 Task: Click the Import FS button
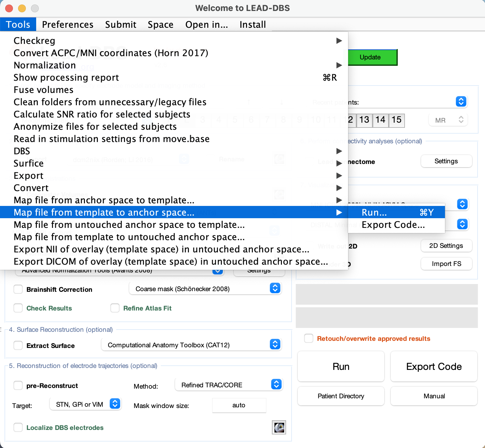(x=446, y=264)
